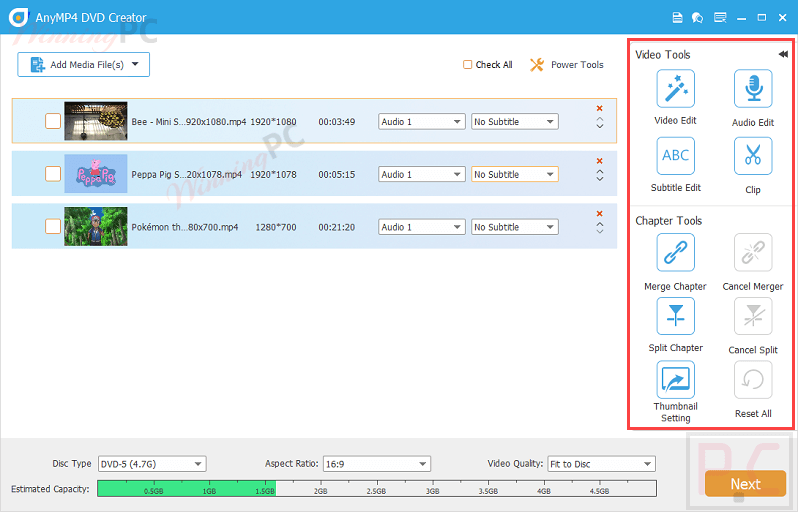The image size is (798, 512).
Task: Click the Split Chapter icon
Action: pyautogui.click(x=675, y=316)
